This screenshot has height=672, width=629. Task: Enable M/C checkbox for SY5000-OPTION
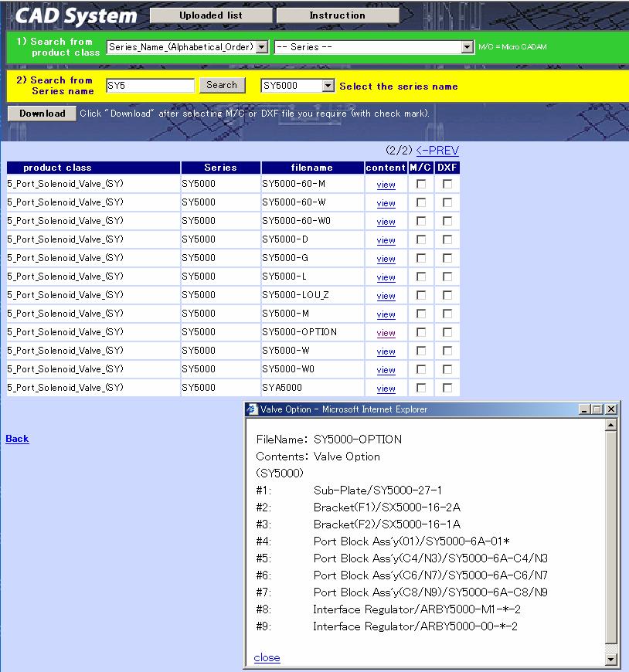[x=421, y=333]
